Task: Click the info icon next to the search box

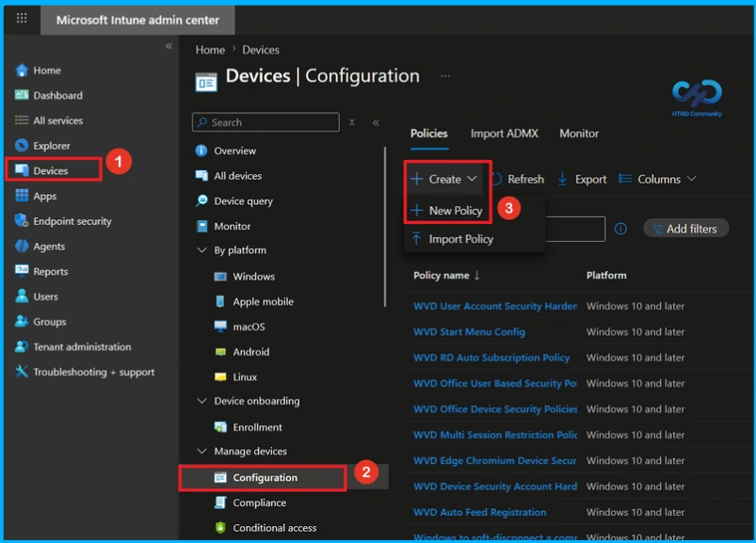Action: 620,229
